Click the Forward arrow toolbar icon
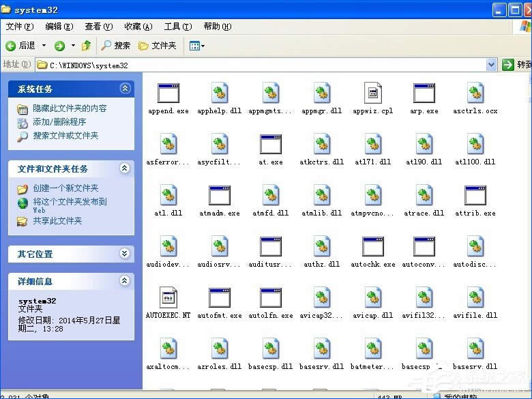This screenshot has height=399, width=532. tap(59, 46)
